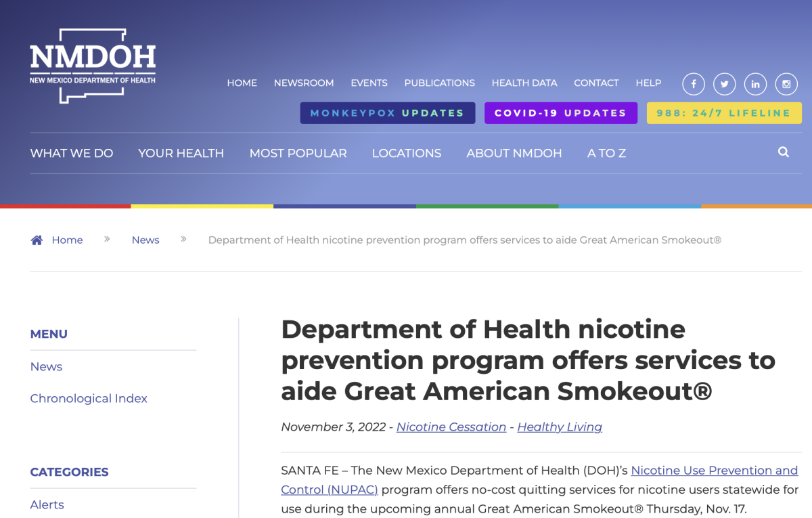
Task: Click the search magnifier icon
Action: pyautogui.click(x=784, y=152)
